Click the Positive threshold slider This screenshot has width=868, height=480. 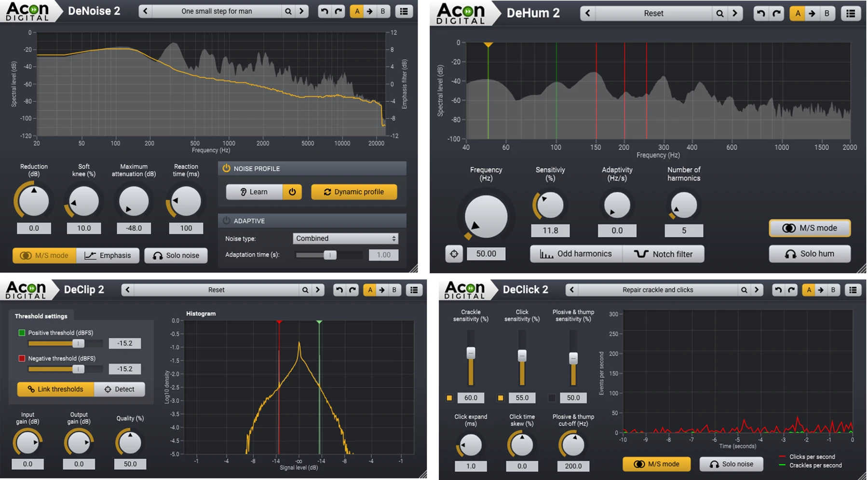[66, 343]
